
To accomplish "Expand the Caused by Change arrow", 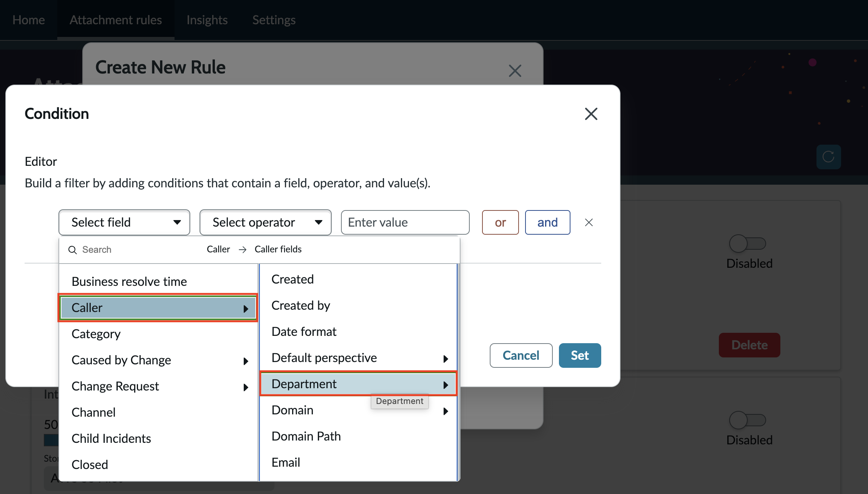I will [x=246, y=361].
